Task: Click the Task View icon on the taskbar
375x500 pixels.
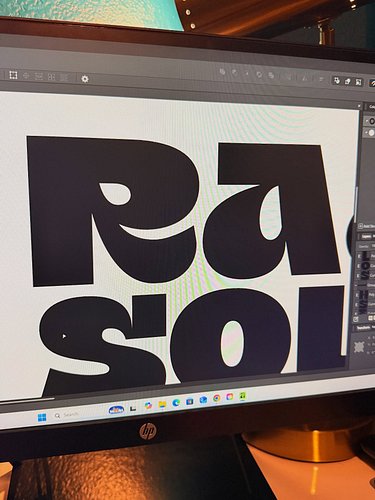Action: [133, 408]
